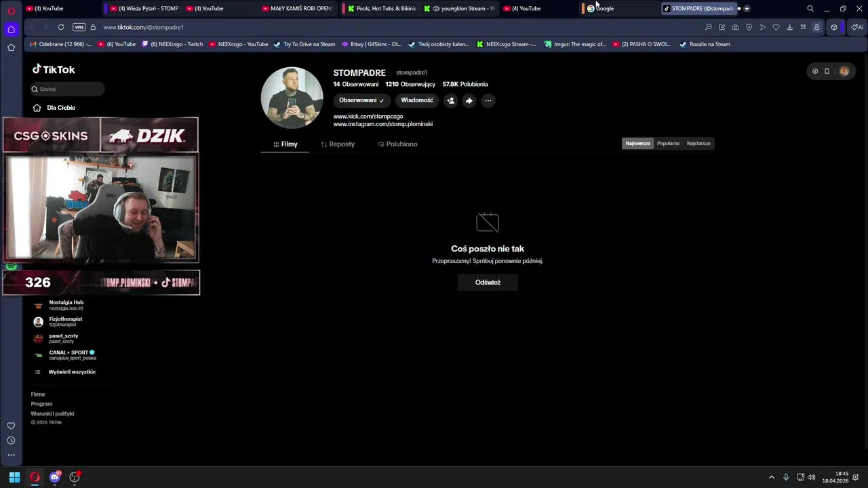Go back using the browser back arrow

coord(31,27)
